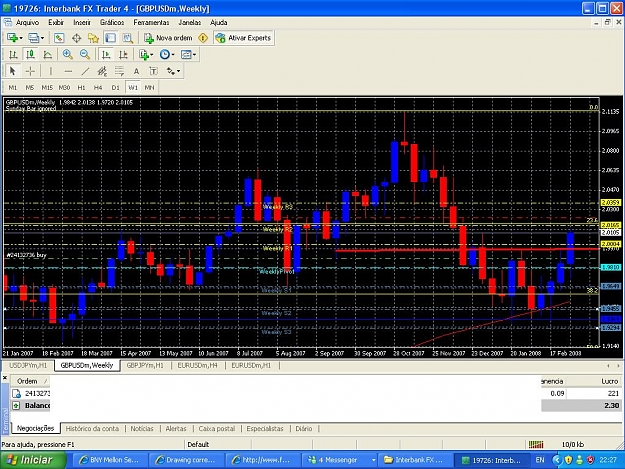Switch chart to candlesticks type
Image resolution: width=625 pixels, height=469 pixels.
[x=30, y=55]
